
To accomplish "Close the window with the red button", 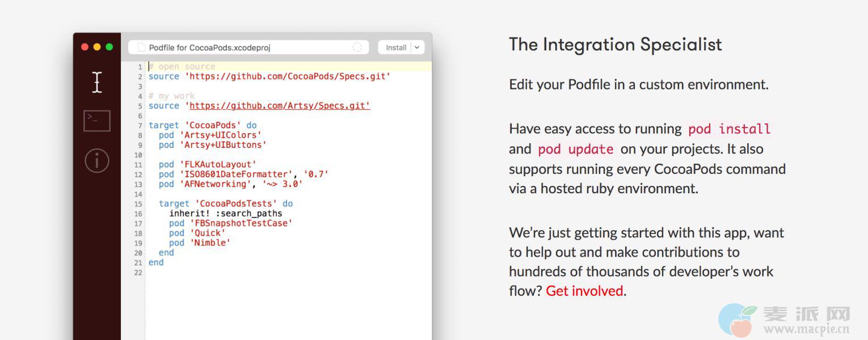I will tap(85, 47).
